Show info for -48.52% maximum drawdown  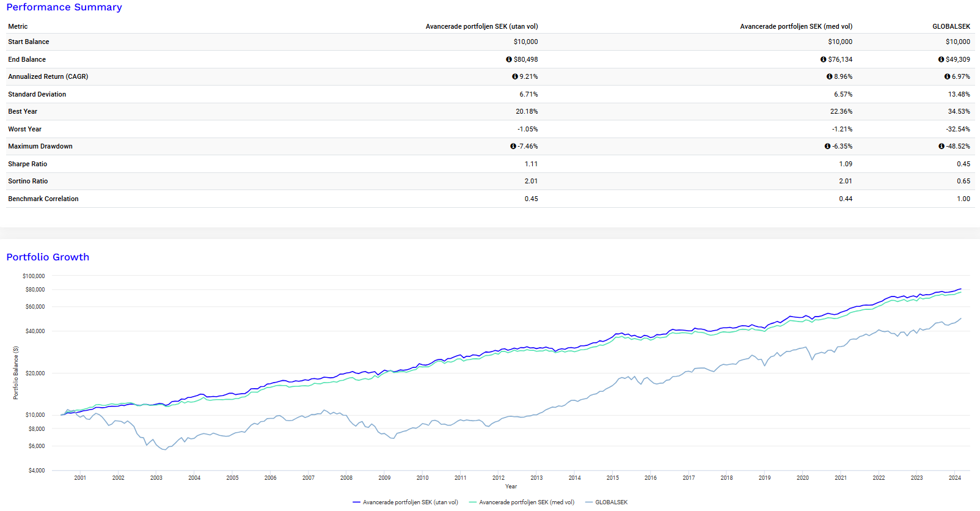[942, 146]
